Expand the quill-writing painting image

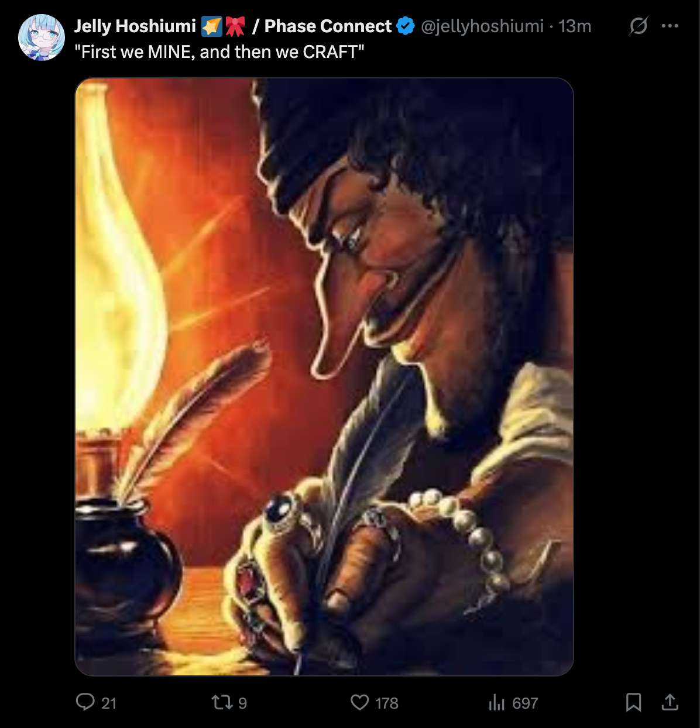pyautogui.click(x=324, y=377)
